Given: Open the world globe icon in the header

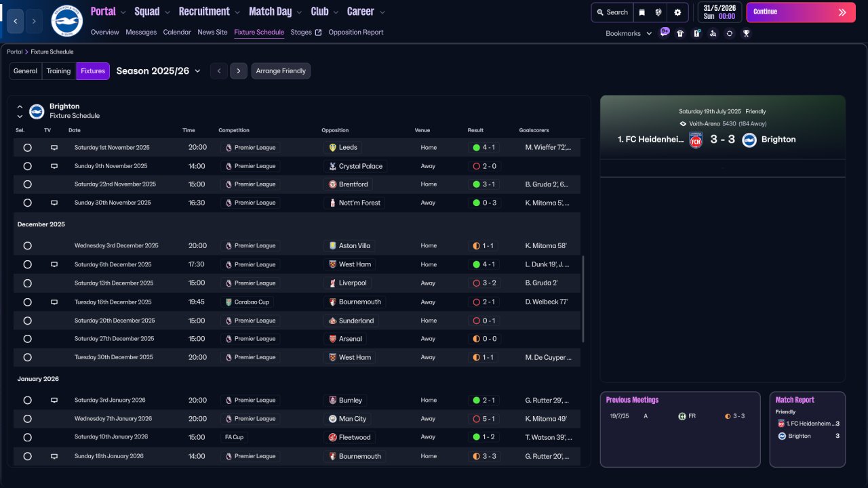Looking at the screenshot, I should click(658, 12).
